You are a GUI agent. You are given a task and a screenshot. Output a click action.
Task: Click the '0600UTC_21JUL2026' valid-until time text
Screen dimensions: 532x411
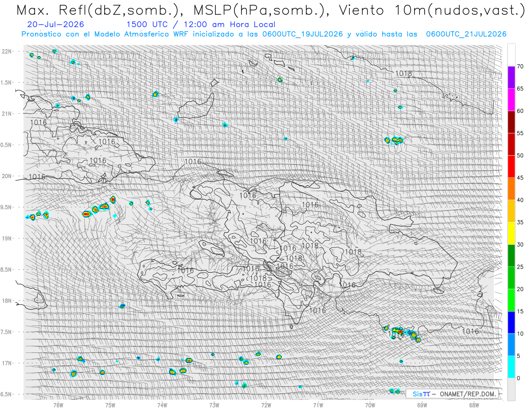[x=466, y=34]
